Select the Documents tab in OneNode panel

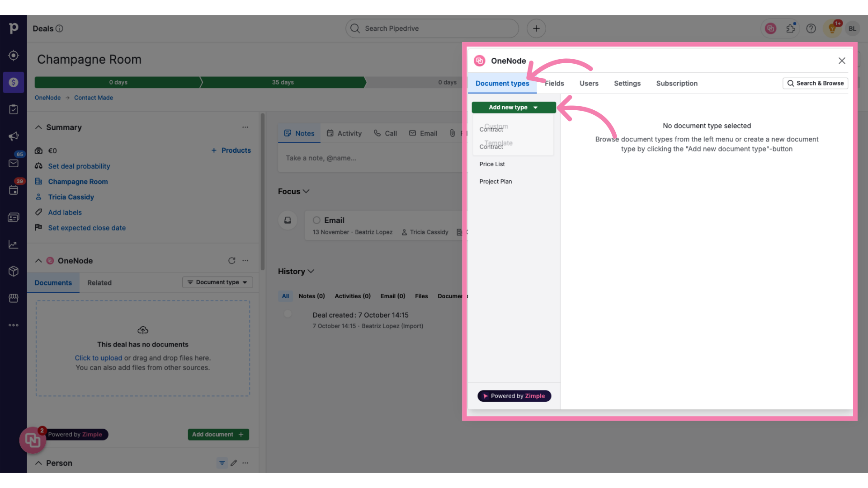point(53,283)
